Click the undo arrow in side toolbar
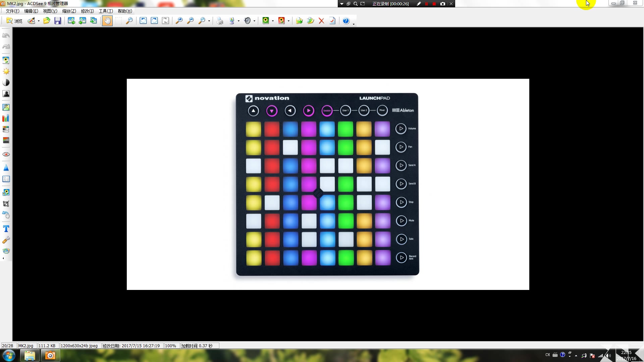This screenshot has height=362, width=644. click(x=6, y=36)
